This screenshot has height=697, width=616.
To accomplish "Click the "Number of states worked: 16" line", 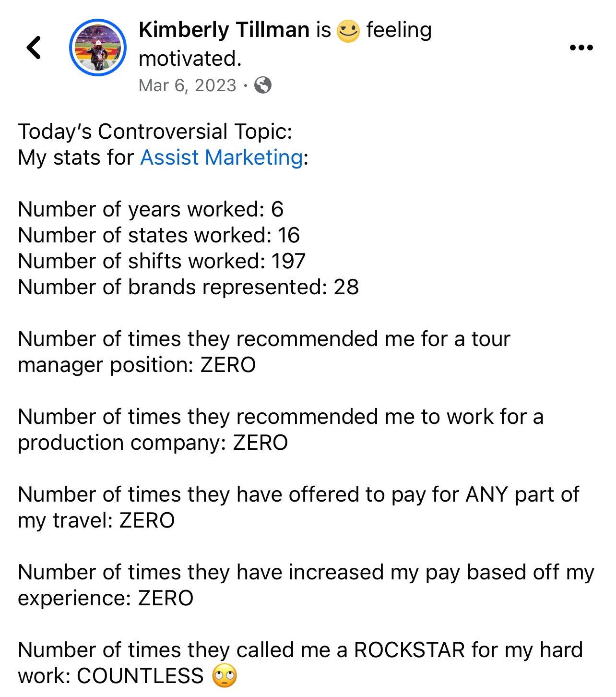I will pyautogui.click(x=159, y=235).
